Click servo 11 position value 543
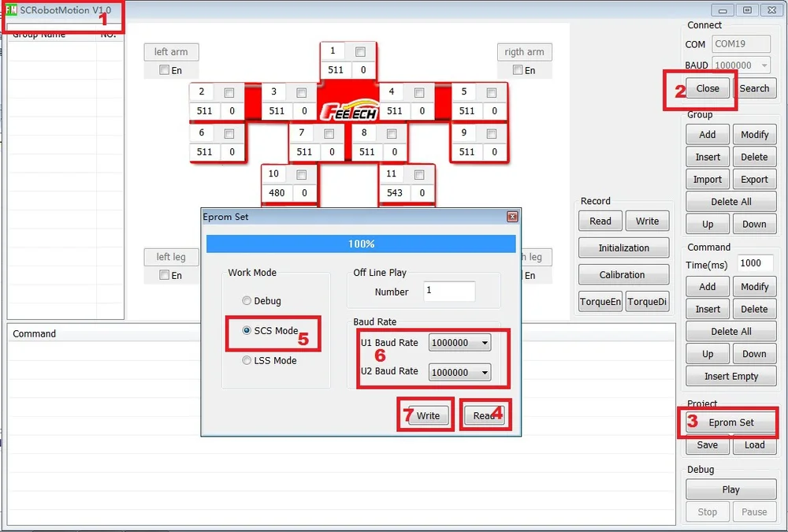 [x=395, y=193]
